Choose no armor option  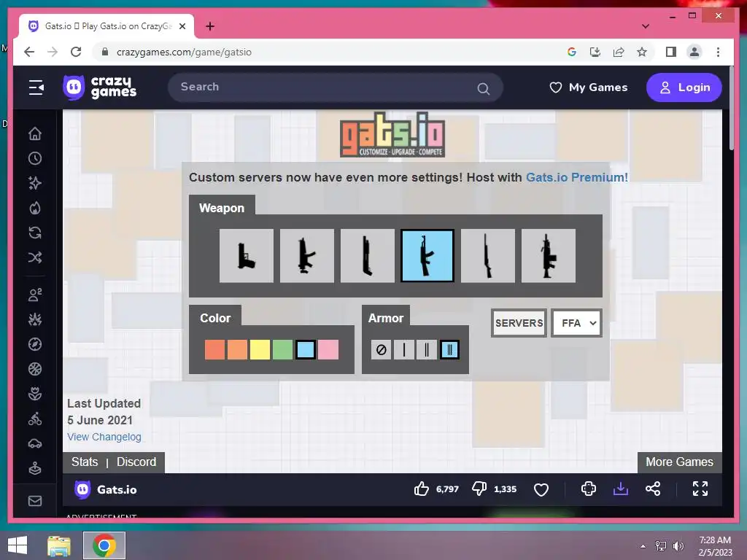coord(381,350)
